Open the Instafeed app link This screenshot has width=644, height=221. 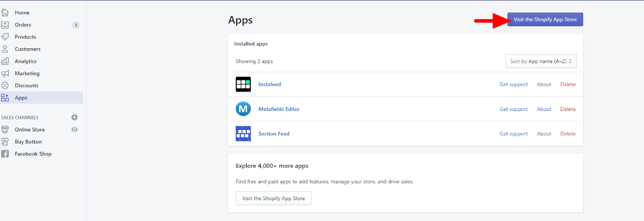[270, 84]
